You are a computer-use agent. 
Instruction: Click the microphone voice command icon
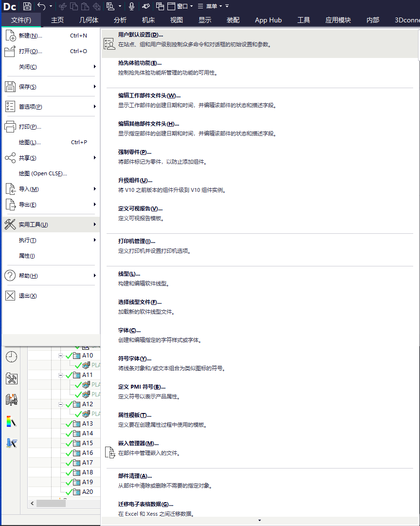[132, 6]
